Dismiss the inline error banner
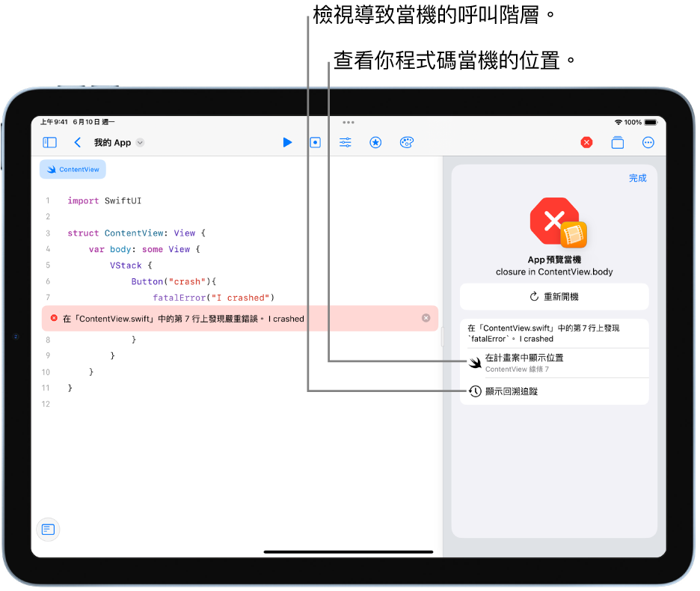The width and height of the screenshot is (700, 591). point(426,318)
